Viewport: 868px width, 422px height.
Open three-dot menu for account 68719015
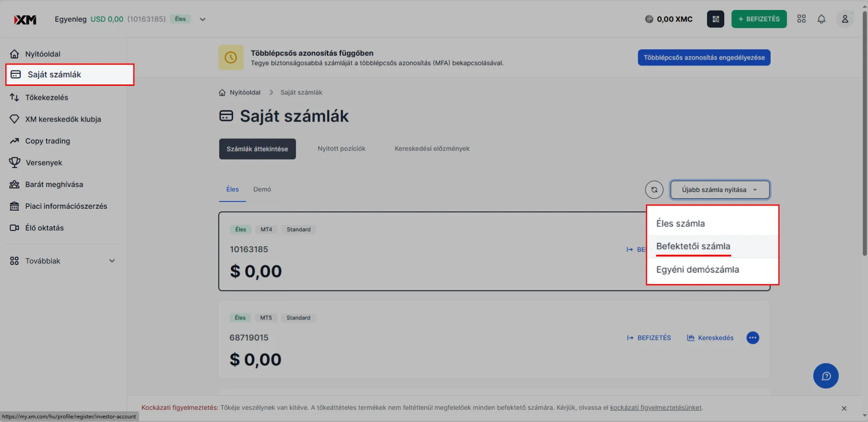click(753, 338)
